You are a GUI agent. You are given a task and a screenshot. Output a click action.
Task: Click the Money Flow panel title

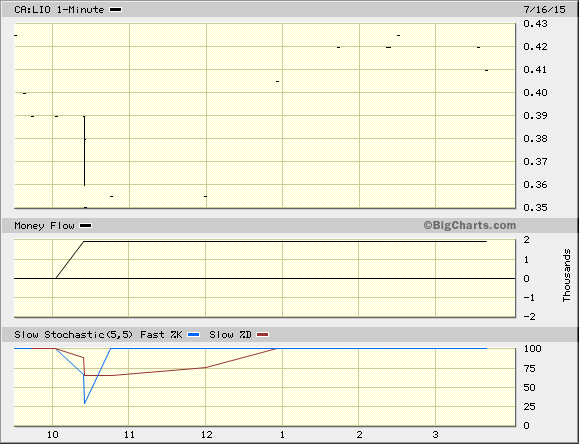(44, 226)
